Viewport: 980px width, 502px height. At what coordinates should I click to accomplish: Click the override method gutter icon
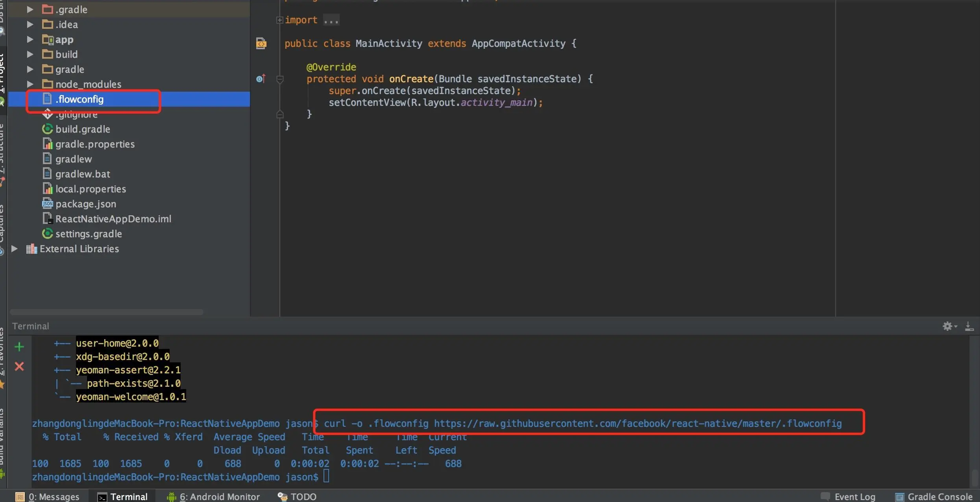[261, 79]
